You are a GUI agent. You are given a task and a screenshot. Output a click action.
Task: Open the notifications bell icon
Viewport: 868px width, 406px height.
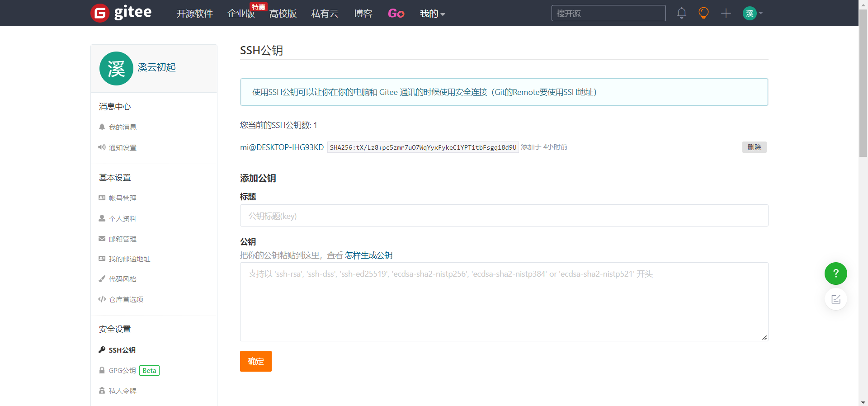click(x=682, y=13)
